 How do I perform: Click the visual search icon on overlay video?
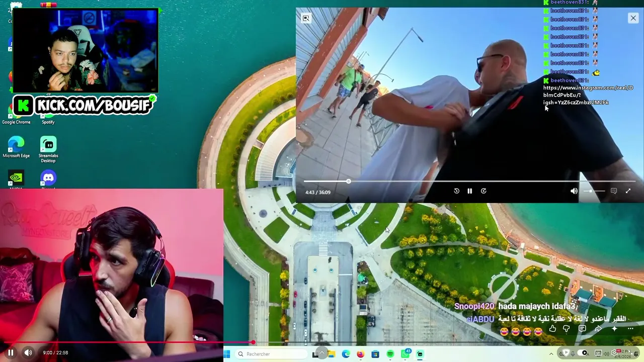point(306,19)
